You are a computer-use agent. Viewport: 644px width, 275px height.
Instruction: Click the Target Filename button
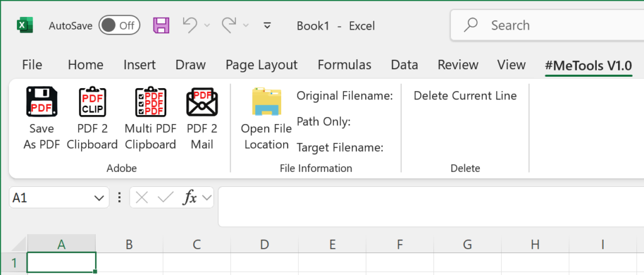click(x=340, y=148)
